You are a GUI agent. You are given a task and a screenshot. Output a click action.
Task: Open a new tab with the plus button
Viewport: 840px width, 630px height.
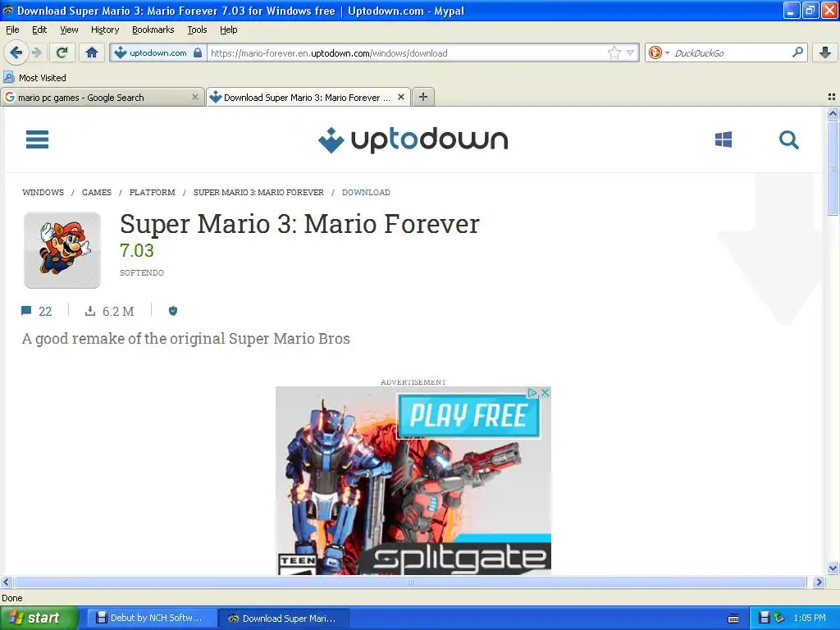click(423, 97)
